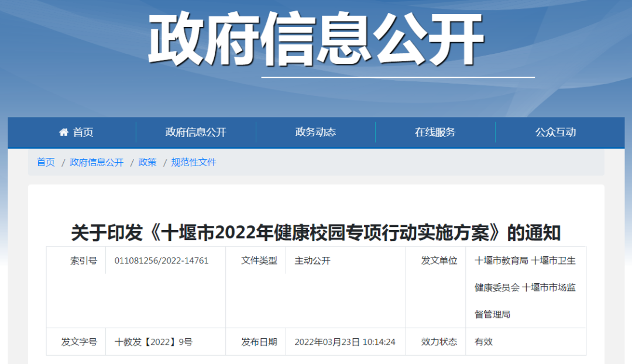
Task: Go to 政务动态 section
Action: (x=315, y=132)
